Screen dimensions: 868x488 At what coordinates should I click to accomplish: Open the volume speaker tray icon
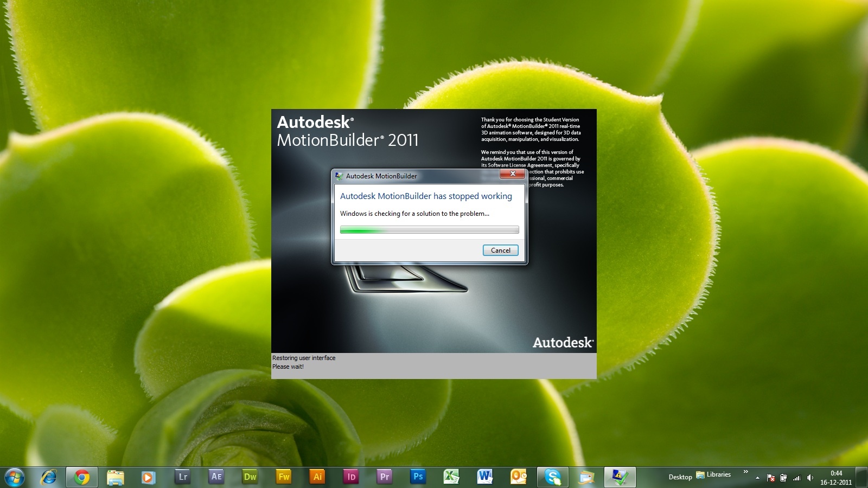(x=810, y=478)
